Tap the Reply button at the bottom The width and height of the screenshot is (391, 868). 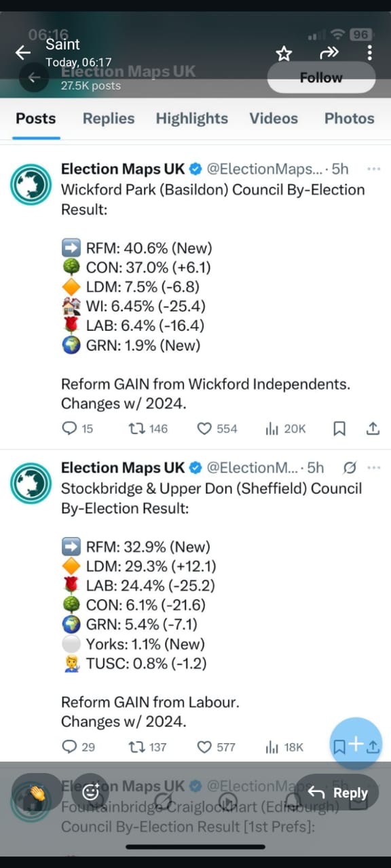(x=337, y=793)
